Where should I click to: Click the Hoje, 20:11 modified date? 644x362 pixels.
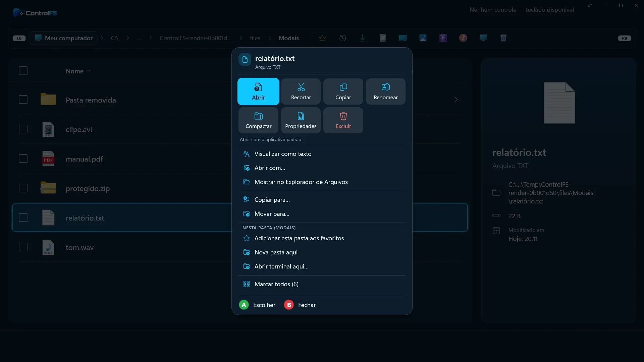(x=523, y=239)
